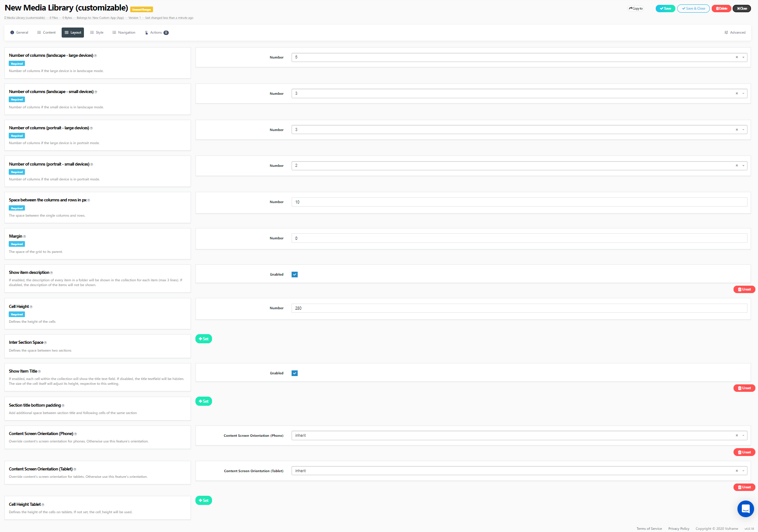Expand landscape large devices columns dropdown
Screen dimensions: 758x532
coord(743,57)
